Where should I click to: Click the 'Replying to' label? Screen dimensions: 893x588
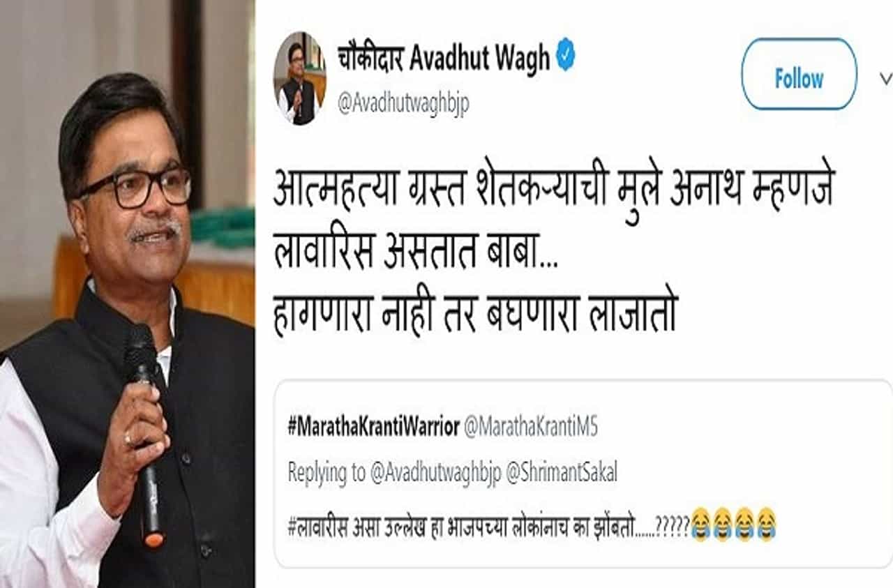(x=327, y=473)
